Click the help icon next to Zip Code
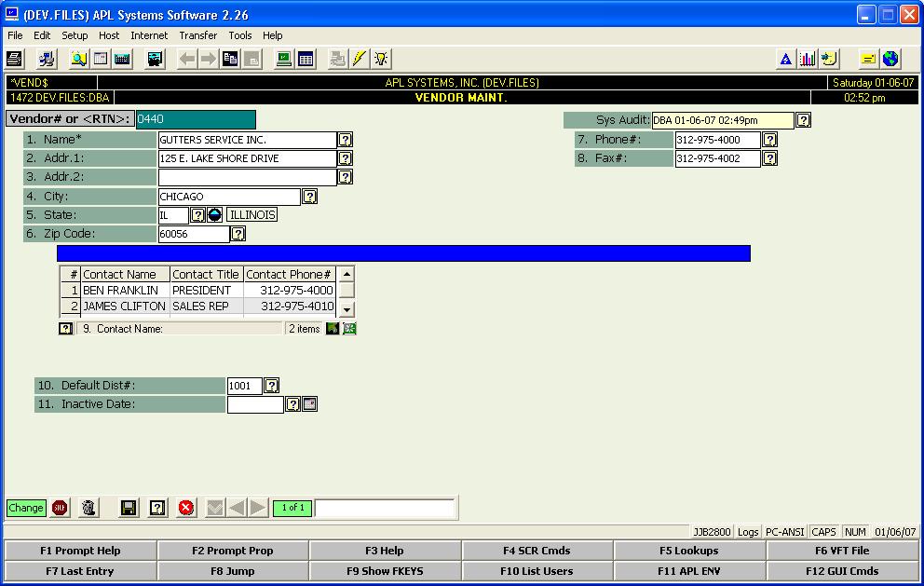Screen dimensions: 924x586 pyautogui.click(x=238, y=234)
